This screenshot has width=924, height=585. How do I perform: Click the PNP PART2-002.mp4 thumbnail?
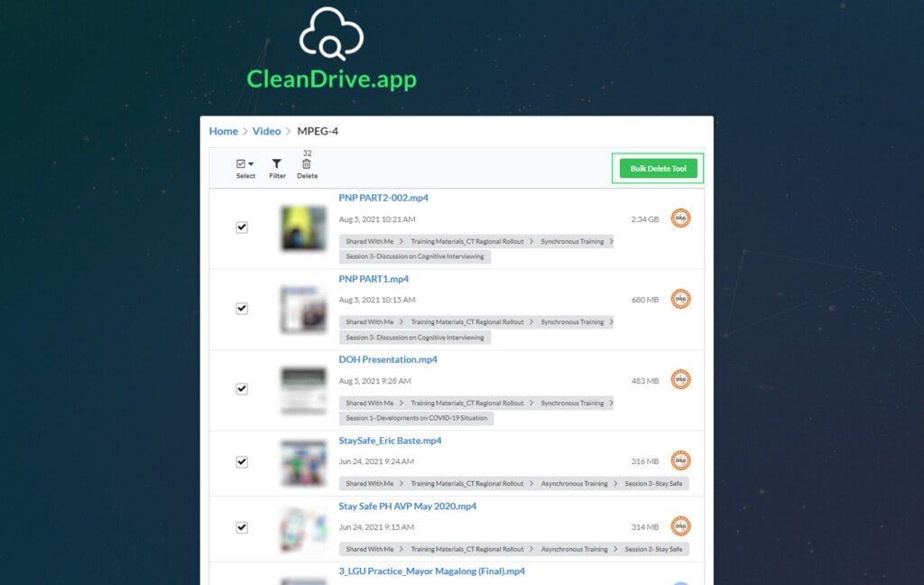click(x=303, y=228)
